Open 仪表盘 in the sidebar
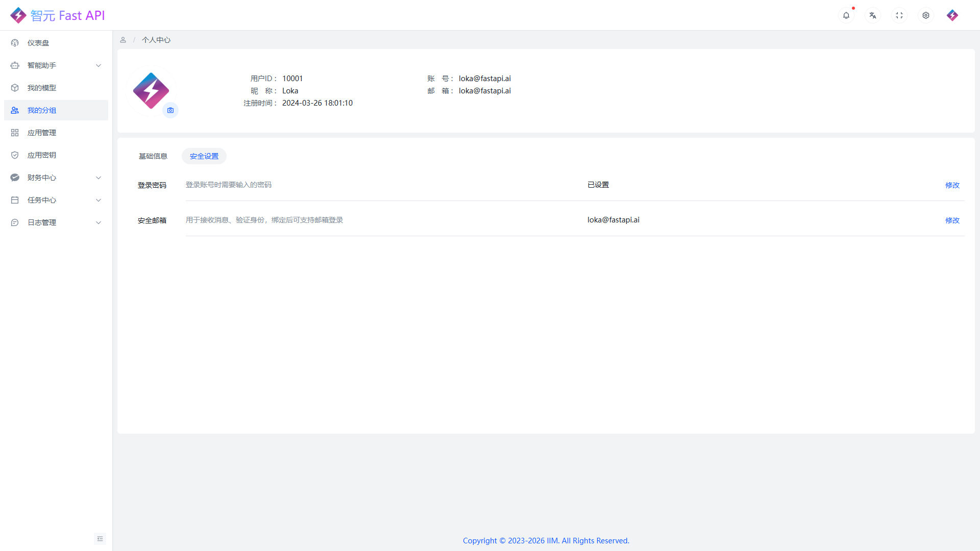This screenshot has height=551, width=980. 38,43
